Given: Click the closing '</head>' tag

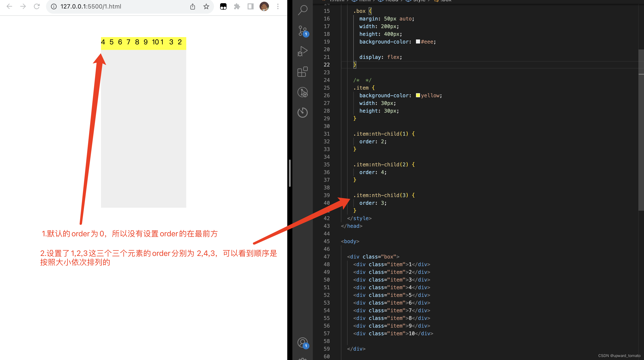Looking at the screenshot, I should click(351, 226).
